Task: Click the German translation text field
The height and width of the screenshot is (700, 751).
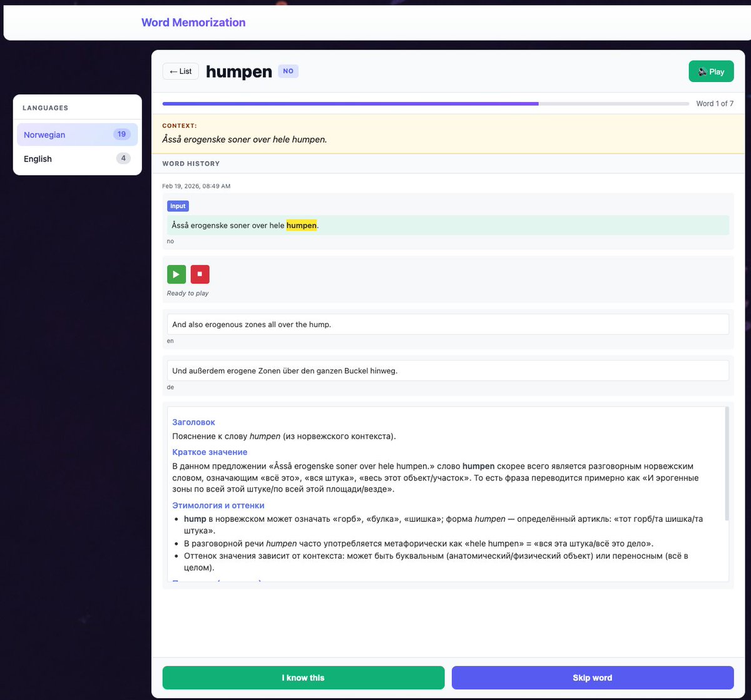Action: 448,370
